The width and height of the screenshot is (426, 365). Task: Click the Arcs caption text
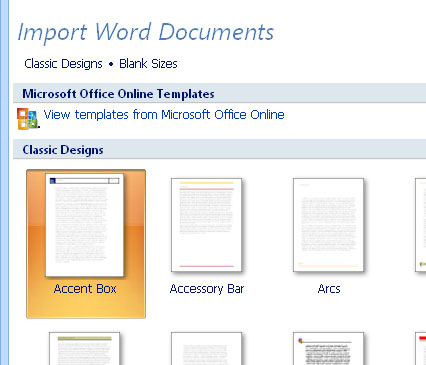pos(329,289)
